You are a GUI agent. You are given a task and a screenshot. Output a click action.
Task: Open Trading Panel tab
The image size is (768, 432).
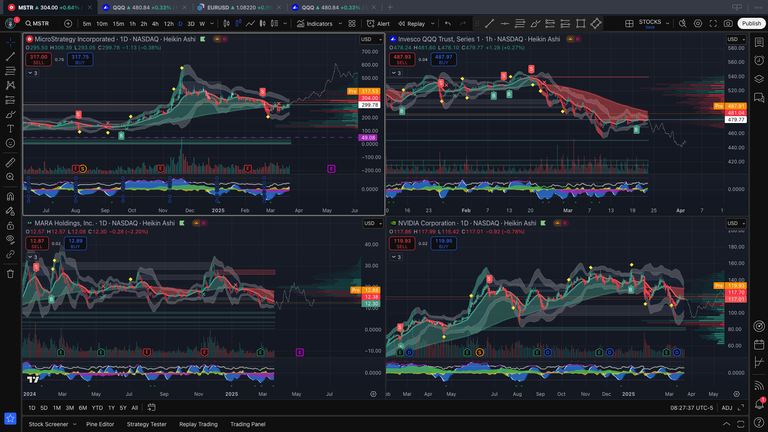tap(248, 424)
